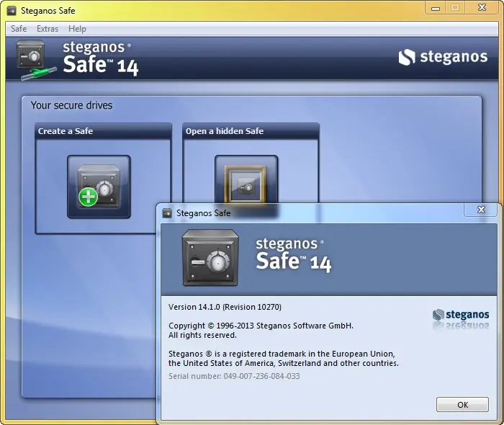Click the 'steganos Safe 14' title in the main header
Viewport: 504px width, 425px height.
coord(100,58)
